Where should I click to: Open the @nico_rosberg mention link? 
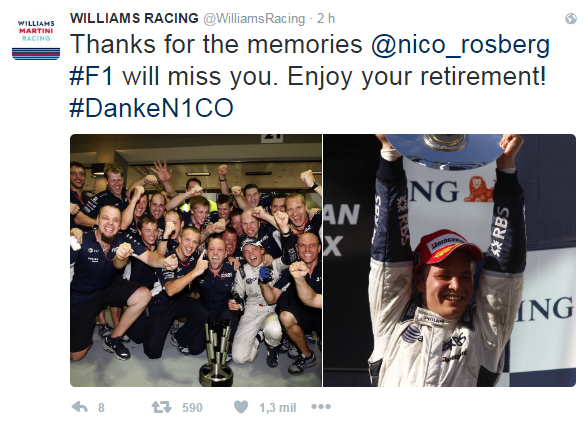460,44
